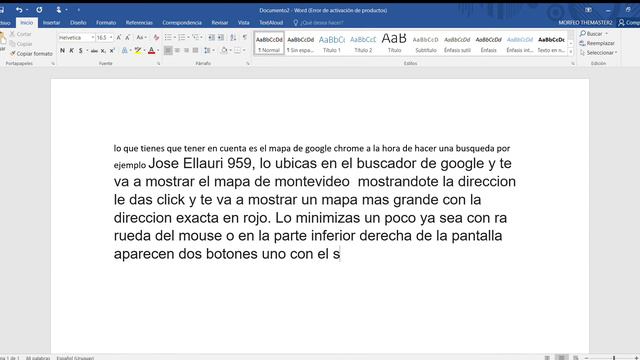Switch to Revisar tab

pos(220,23)
